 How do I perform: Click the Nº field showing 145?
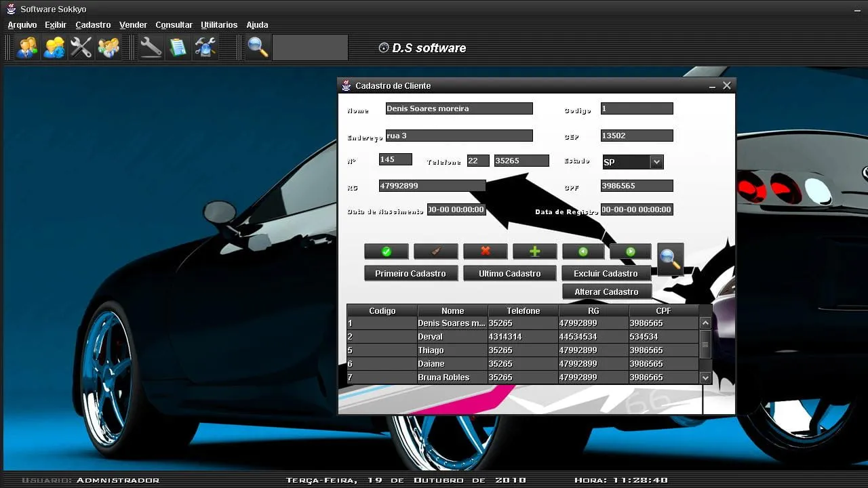click(395, 159)
